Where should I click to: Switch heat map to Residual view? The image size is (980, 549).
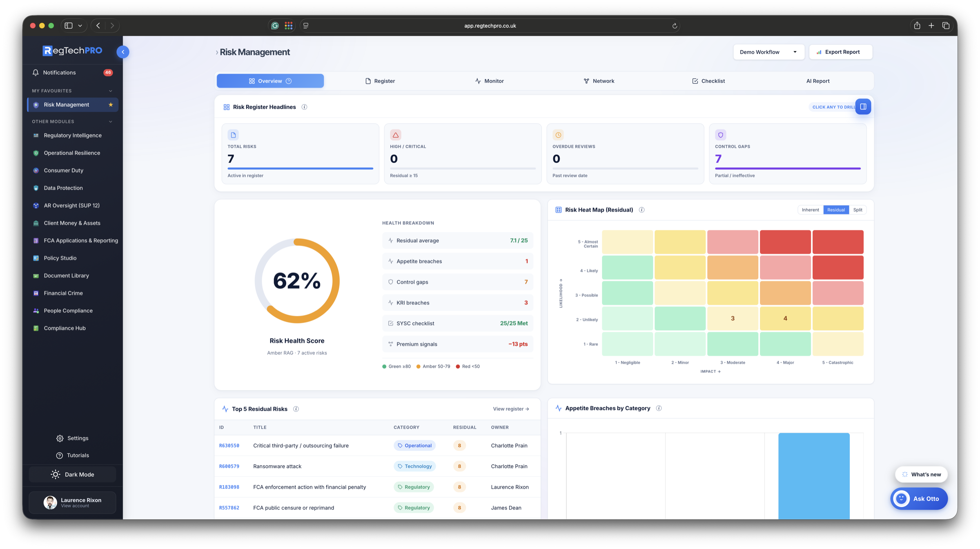point(836,210)
